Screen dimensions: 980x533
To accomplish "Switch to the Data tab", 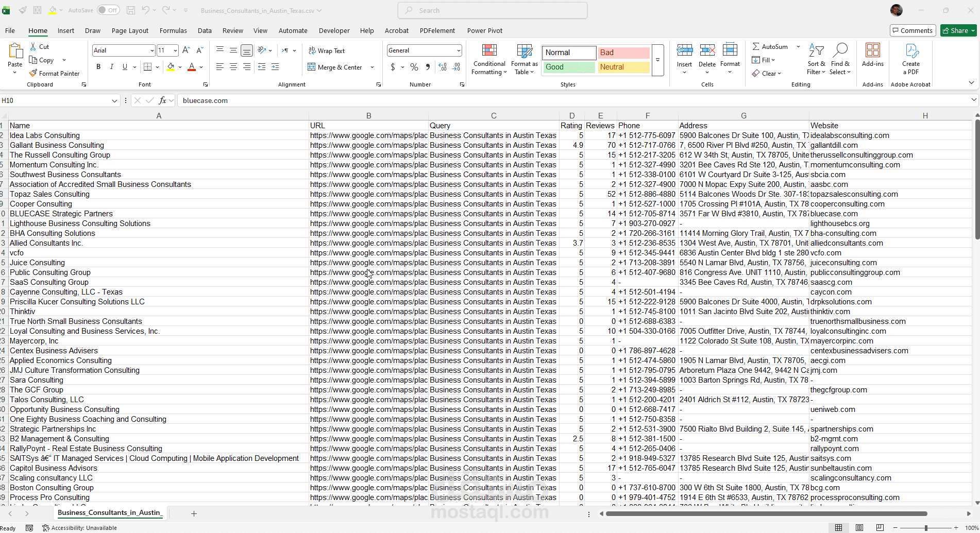I will point(205,30).
